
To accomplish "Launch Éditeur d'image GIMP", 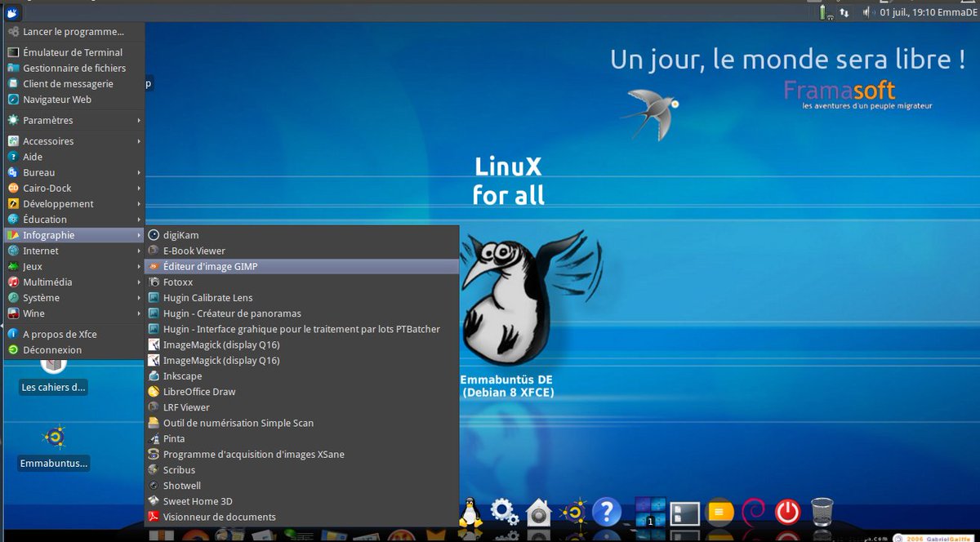I will (x=301, y=266).
